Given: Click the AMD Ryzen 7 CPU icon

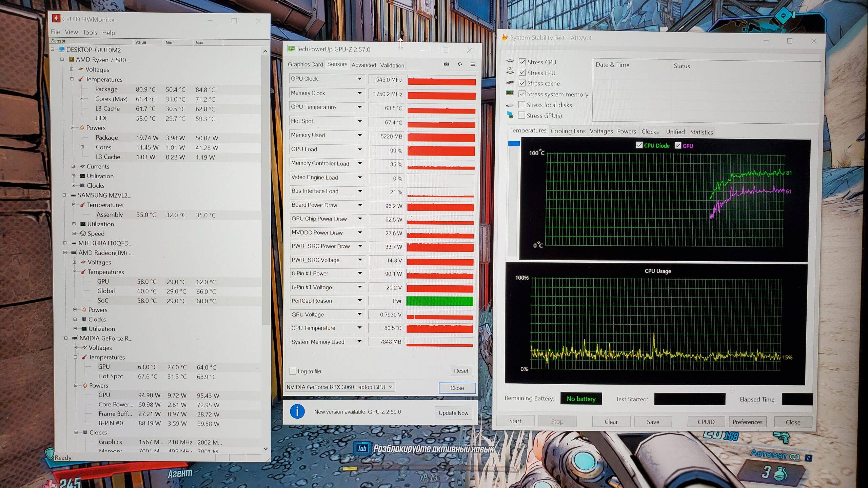Looking at the screenshot, I should point(71,59).
